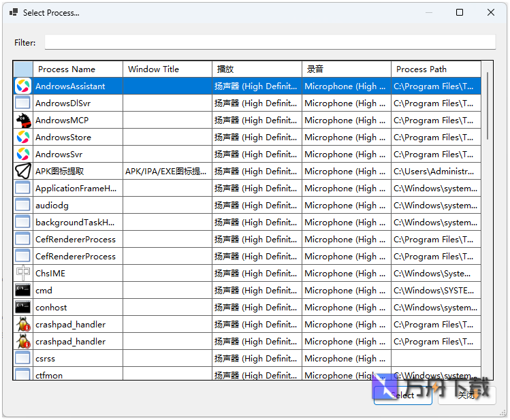The image size is (510, 420).
Task: Click the 录音 column header
Action: click(x=347, y=69)
